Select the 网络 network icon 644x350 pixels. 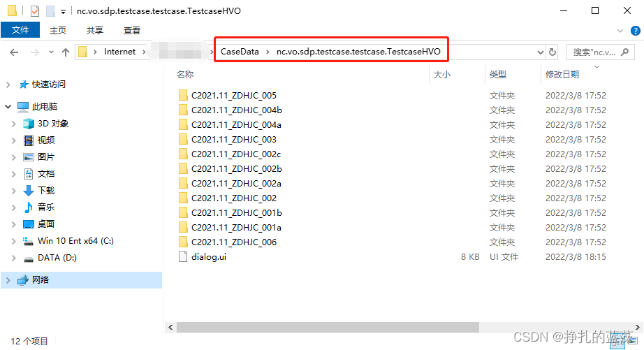click(x=23, y=280)
